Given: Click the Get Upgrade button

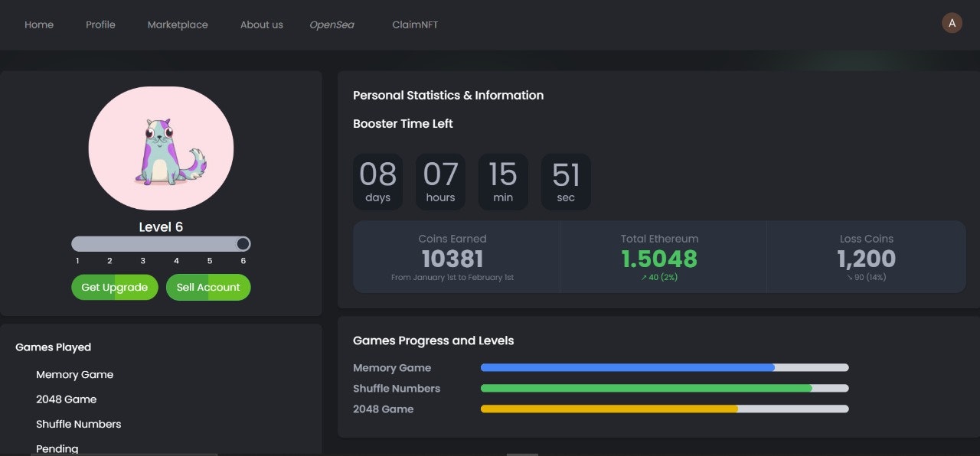Looking at the screenshot, I should 115,288.
